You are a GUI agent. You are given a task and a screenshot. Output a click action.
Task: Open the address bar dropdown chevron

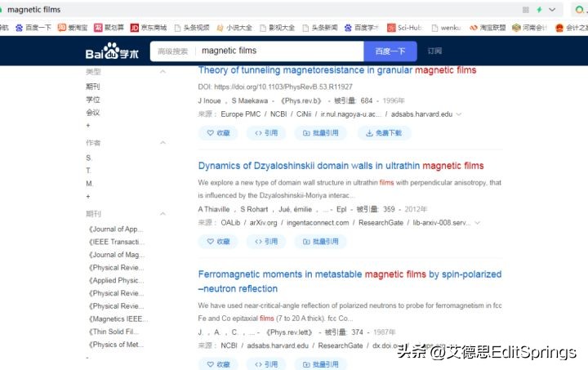[552, 10]
